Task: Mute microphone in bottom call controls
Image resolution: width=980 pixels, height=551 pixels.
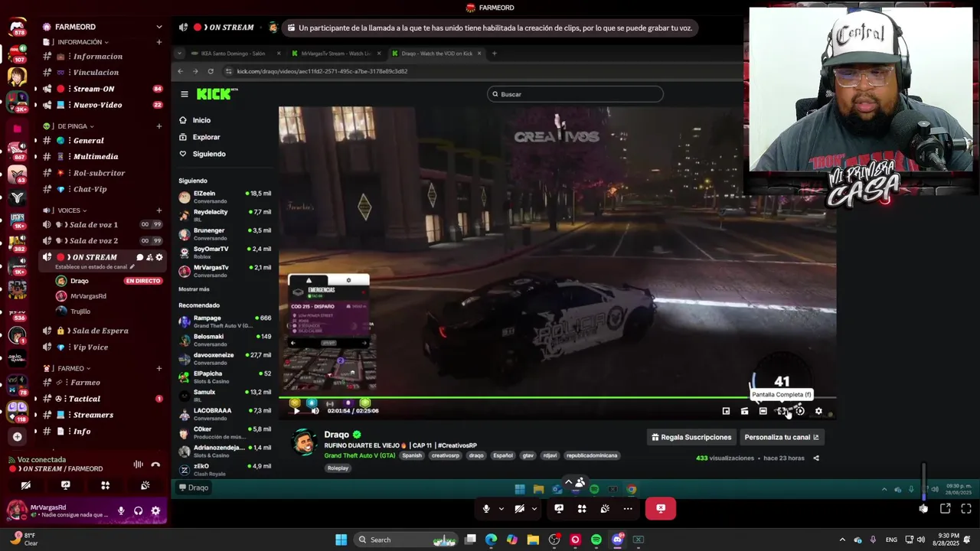Action: [x=486, y=508]
